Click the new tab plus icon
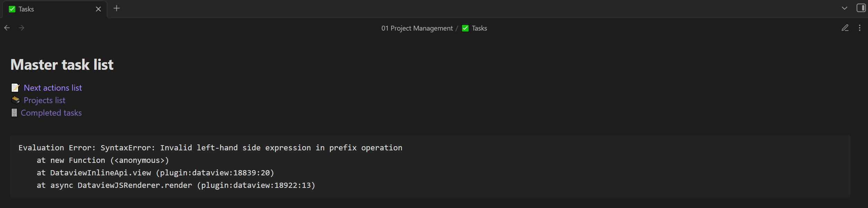Image resolution: width=868 pixels, height=208 pixels. pos(116,8)
